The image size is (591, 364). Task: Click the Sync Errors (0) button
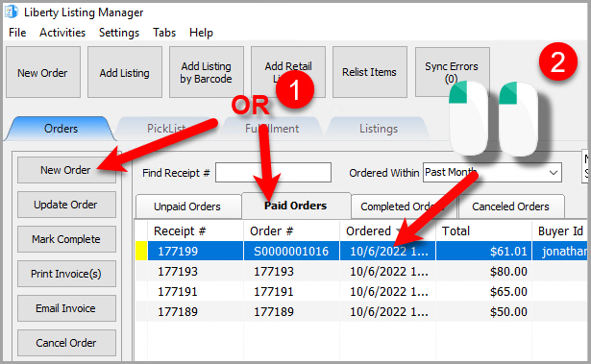tap(453, 72)
